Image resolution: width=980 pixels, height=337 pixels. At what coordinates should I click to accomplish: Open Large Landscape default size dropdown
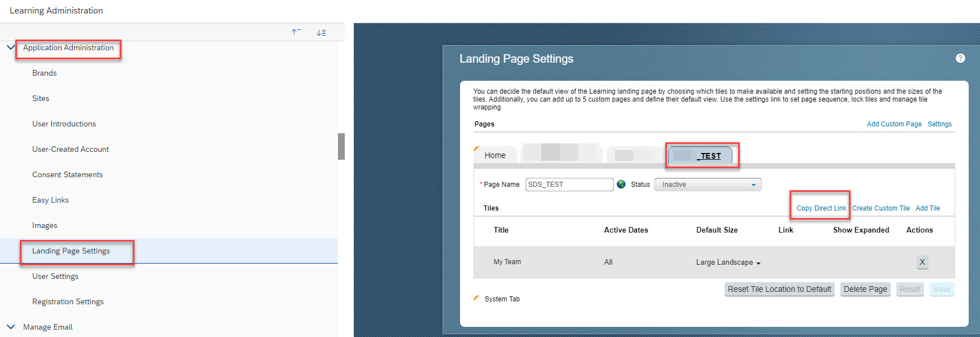(x=728, y=262)
